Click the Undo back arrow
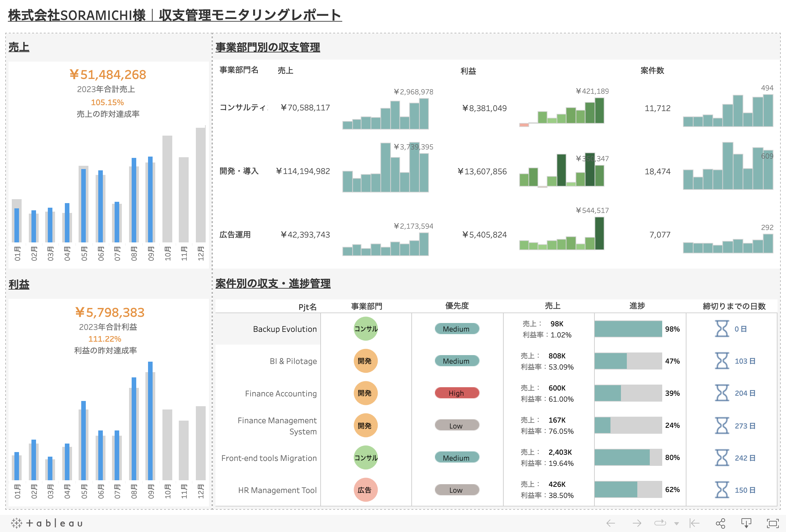This screenshot has height=532, width=786. coord(610,523)
